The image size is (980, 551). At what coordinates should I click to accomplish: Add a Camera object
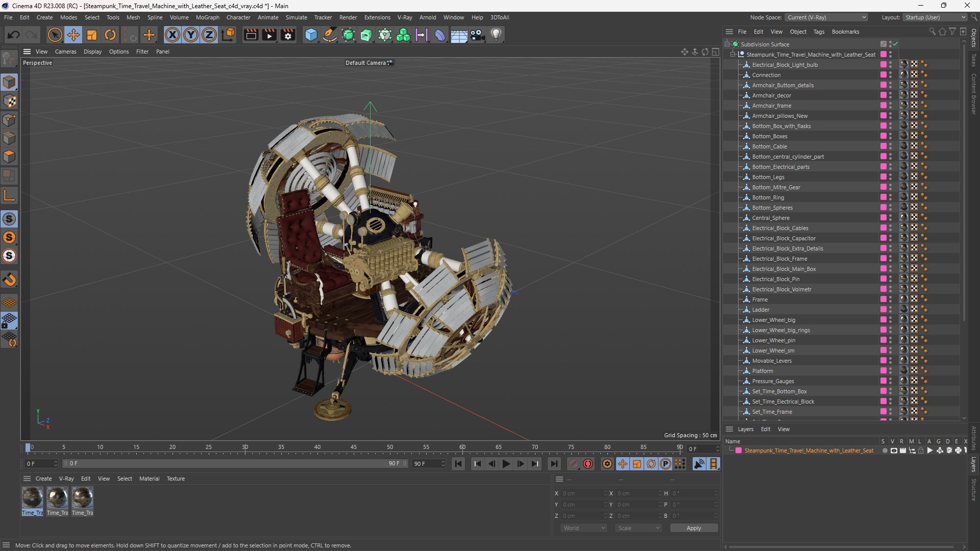(478, 35)
